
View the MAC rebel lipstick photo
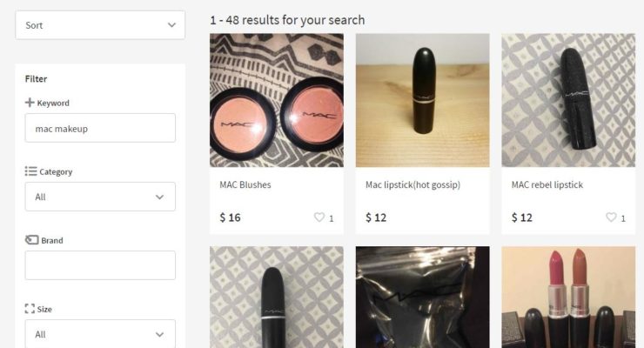coord(568,100)
